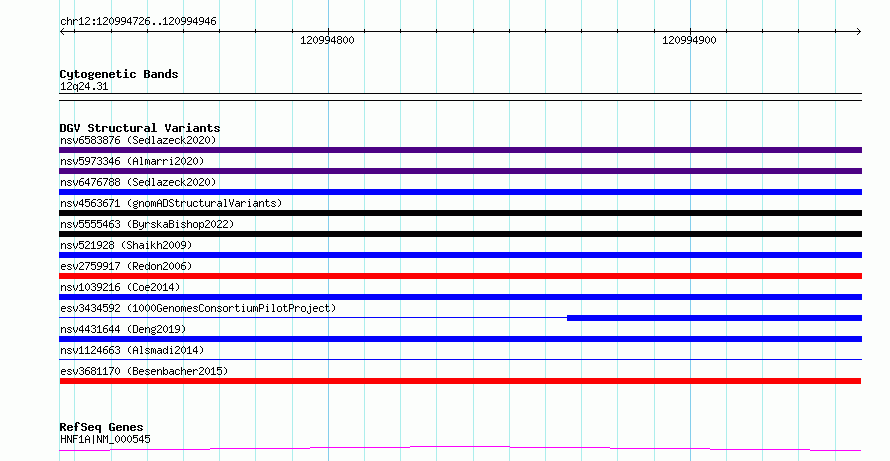Click the right arrow of the ruler
The height and width of the screenshot is (461, 890).
pos(858,31)
